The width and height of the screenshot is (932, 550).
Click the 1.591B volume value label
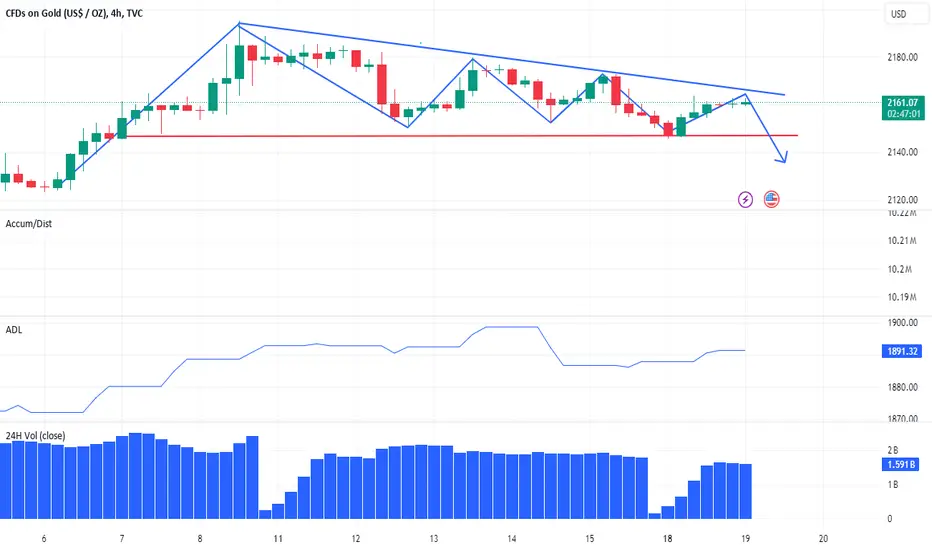[x=901, y=464]
